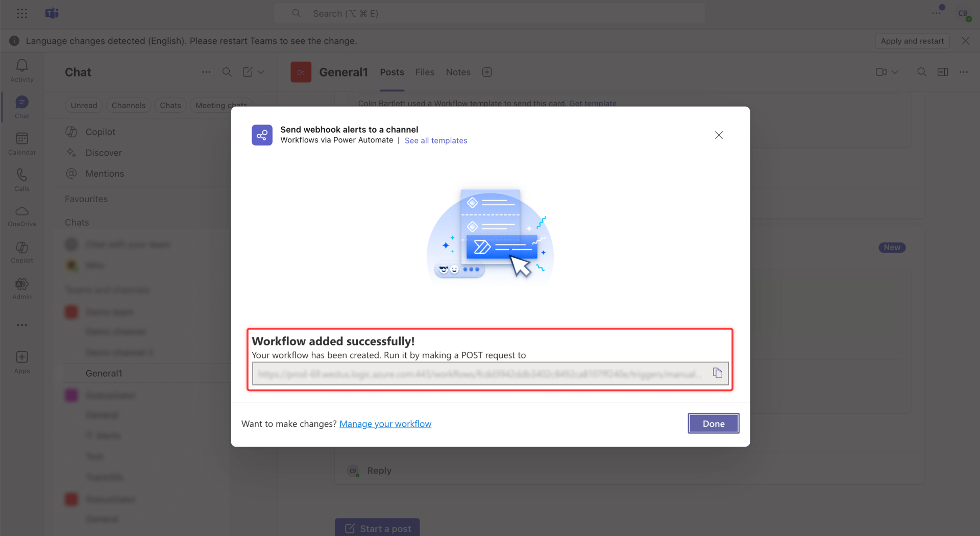Viewport: 980px width, 536px height.
Task: Open the Calls app in sidebar
Action: [22, 180]
